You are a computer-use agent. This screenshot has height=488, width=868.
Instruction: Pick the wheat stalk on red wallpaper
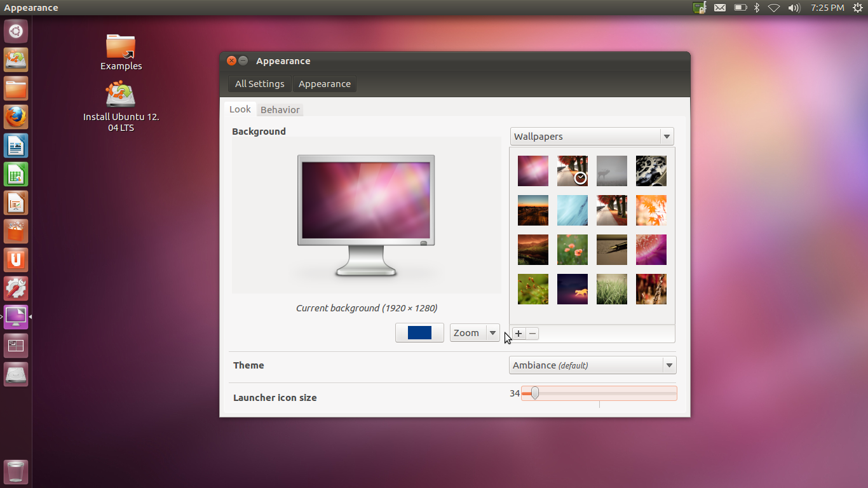[651, 289]
